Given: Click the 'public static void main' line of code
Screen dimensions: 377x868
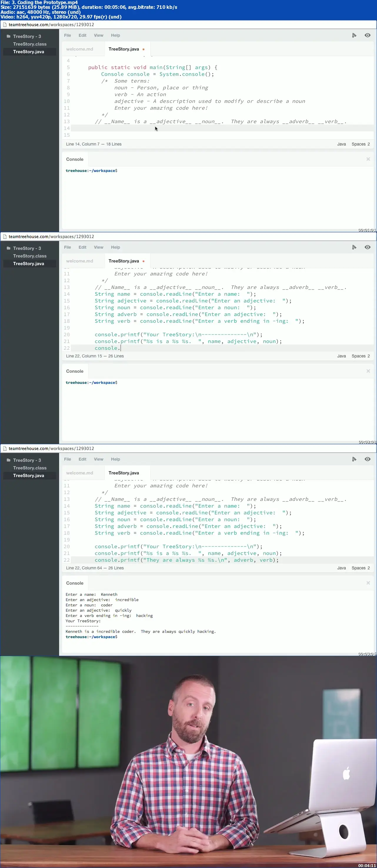Looking at the screenshot, I should [x=153, y=67].
